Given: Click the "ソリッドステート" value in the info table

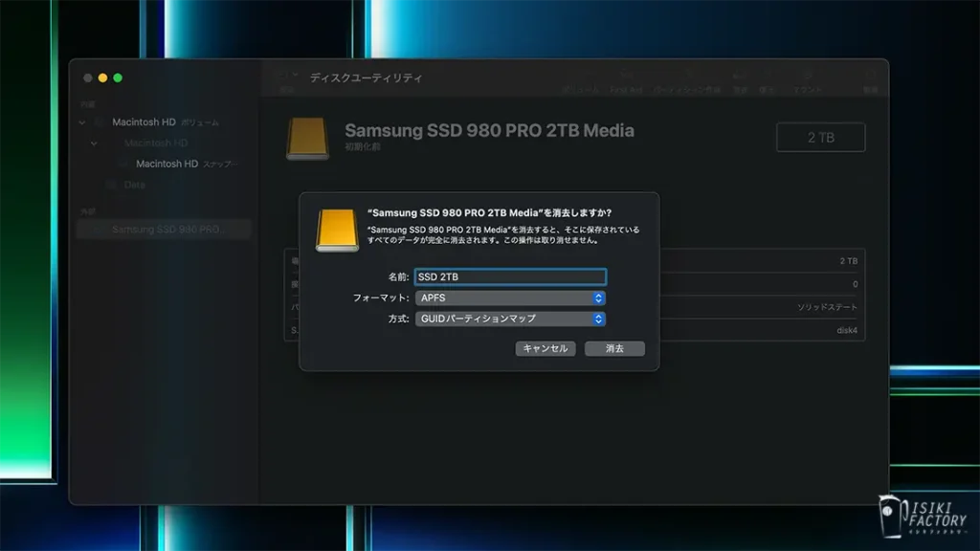Looking at the screenshot, I should coord(827,307).
